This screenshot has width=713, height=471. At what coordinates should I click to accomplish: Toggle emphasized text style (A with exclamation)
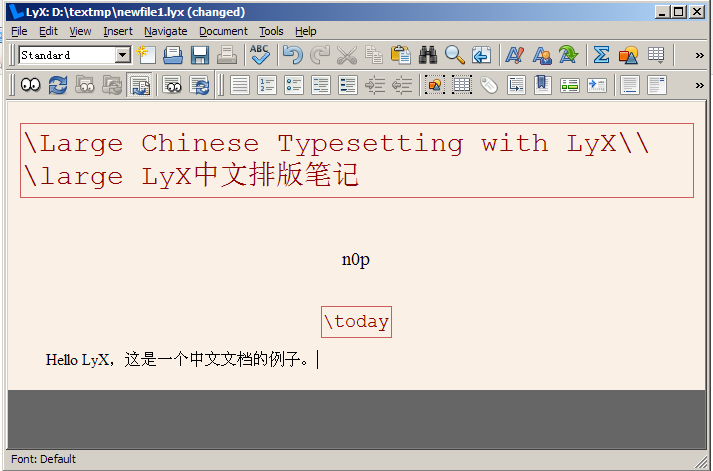(x=515, y=55)
